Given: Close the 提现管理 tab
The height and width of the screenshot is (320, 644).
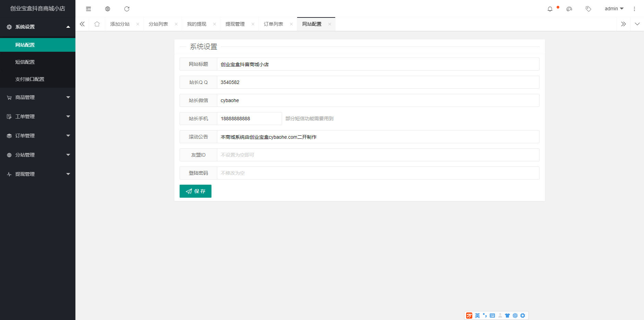Looking at the screenshot, I should click(x=253, y=24).
